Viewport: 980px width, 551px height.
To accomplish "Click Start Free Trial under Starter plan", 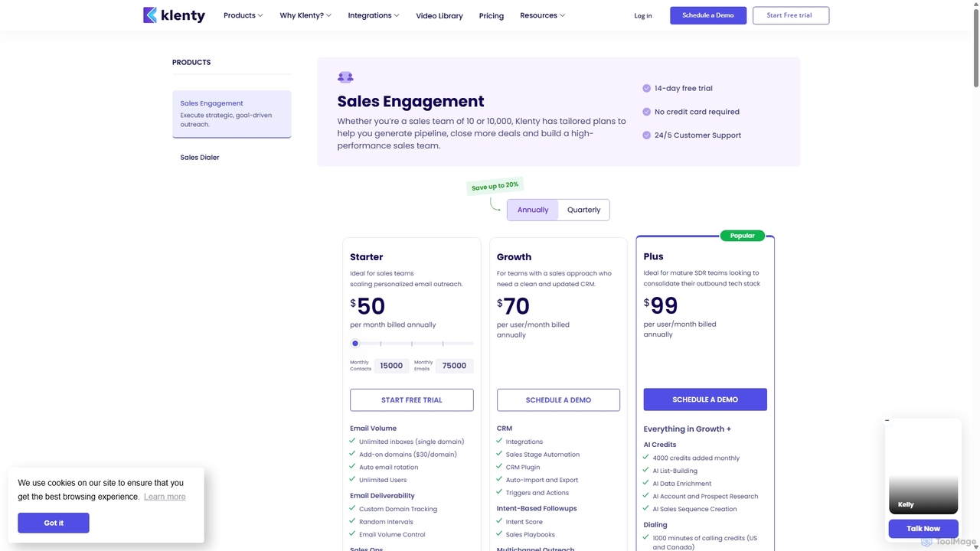I will (412, 399).
